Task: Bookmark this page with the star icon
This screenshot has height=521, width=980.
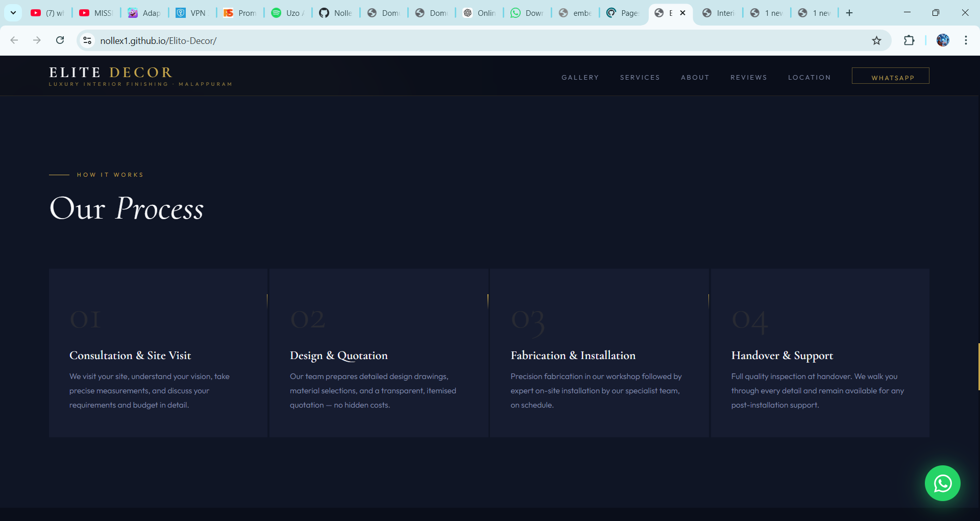Action: (876, 41)
